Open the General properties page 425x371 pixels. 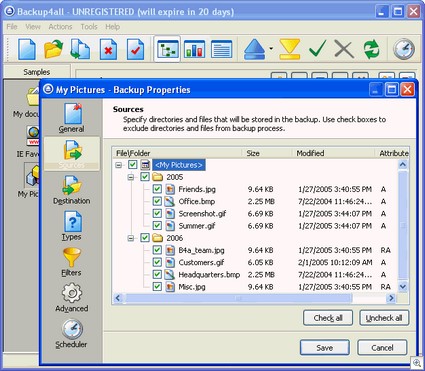coord(71,118)
